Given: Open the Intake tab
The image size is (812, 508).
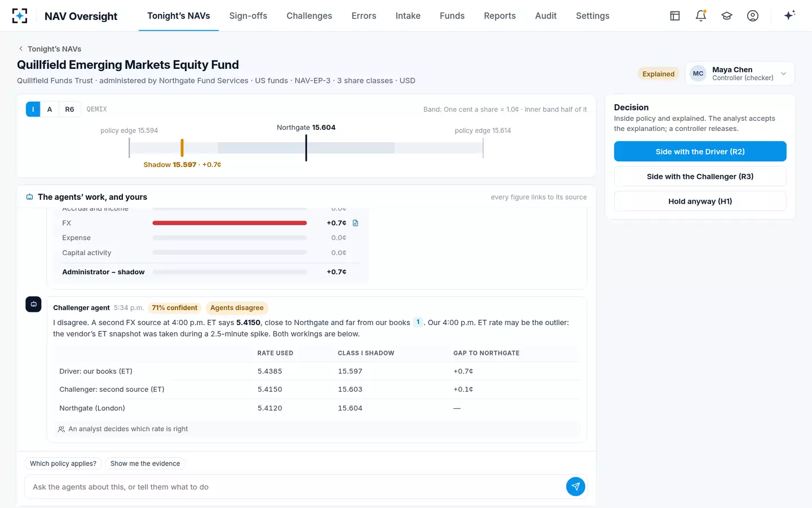Looking at the screenshot, I should tap(408, 16).
